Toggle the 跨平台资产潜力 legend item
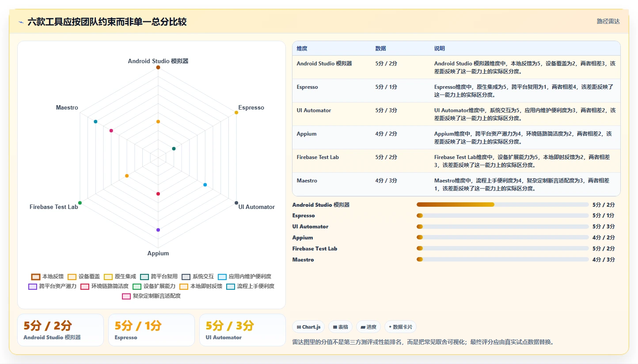 point(52,286)
